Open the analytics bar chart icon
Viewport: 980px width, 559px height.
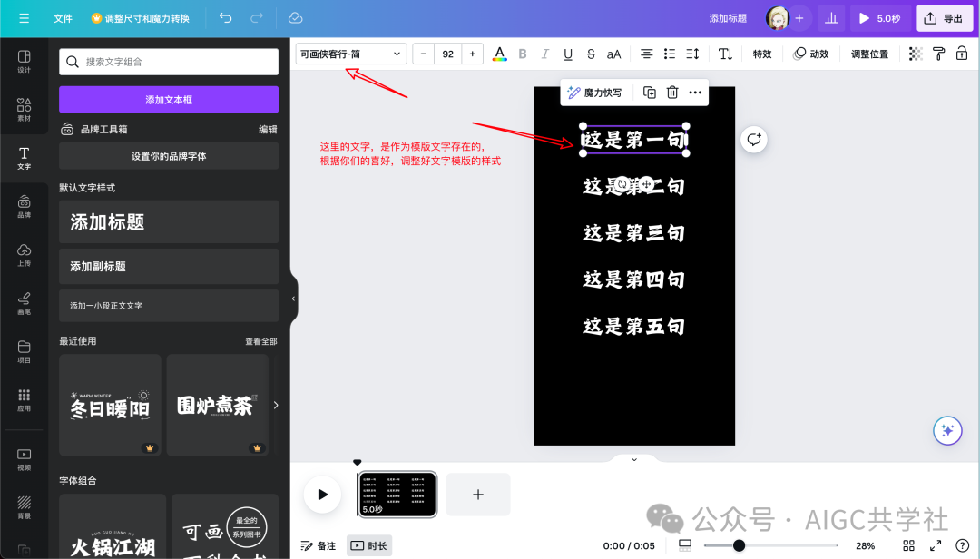point(831,18)
